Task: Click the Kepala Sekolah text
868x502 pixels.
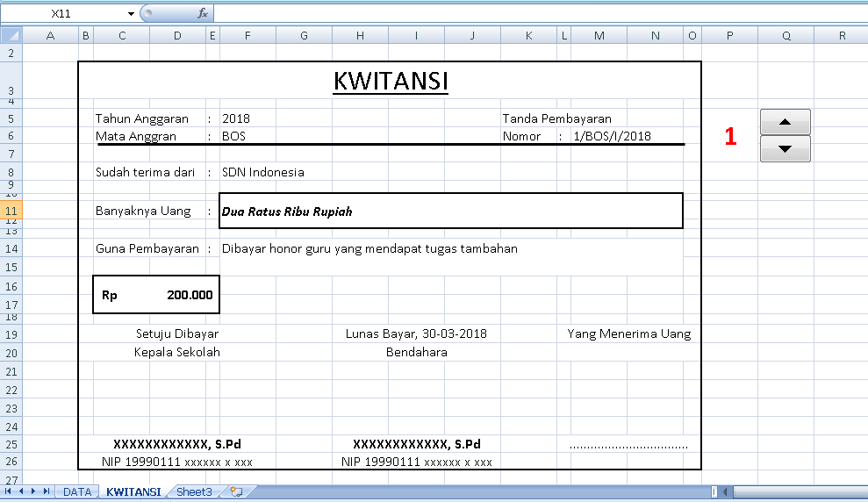Action: [x=177, y=352]
